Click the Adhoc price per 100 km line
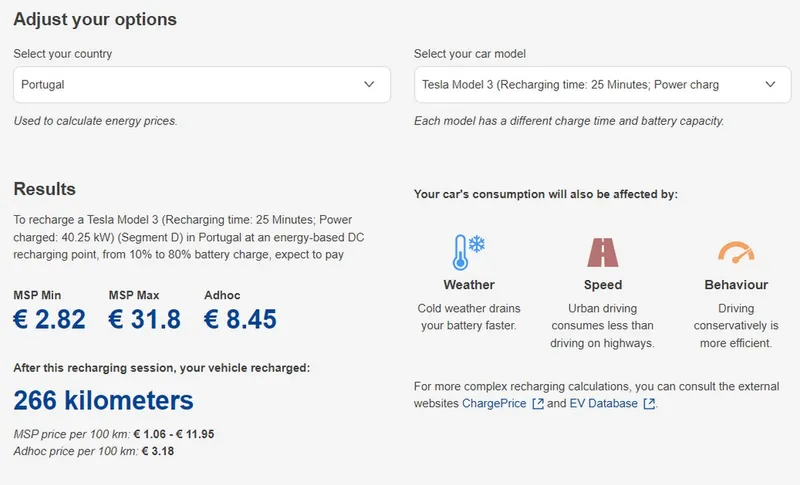Viewport: 800px width, 485px height. point(94,452)
